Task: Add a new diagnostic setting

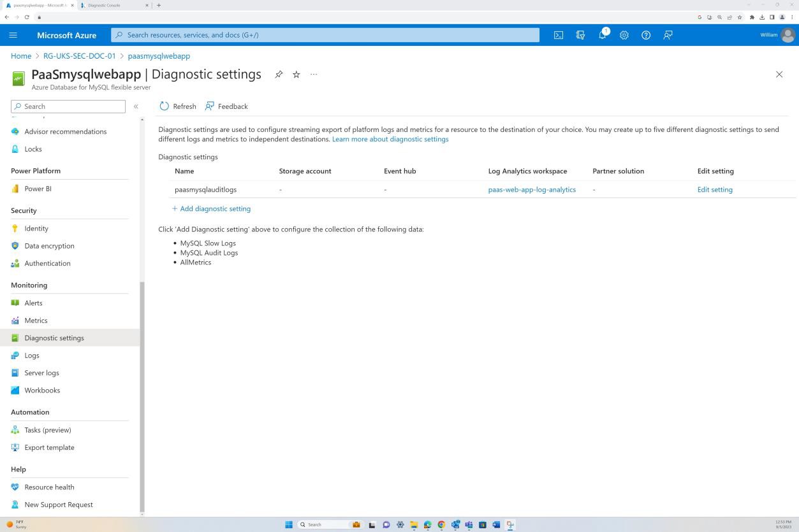Action: tap(211, 208)
